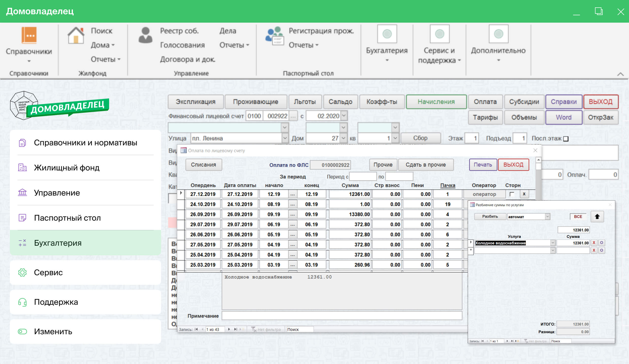Expand the Улица dropdown selector
This screenshot has width=629, height=364.
pyautogui.click(x=287, y=138)
